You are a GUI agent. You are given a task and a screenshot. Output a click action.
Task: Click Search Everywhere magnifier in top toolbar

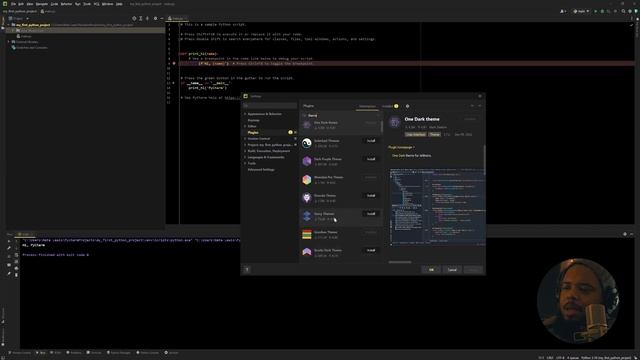623,11
